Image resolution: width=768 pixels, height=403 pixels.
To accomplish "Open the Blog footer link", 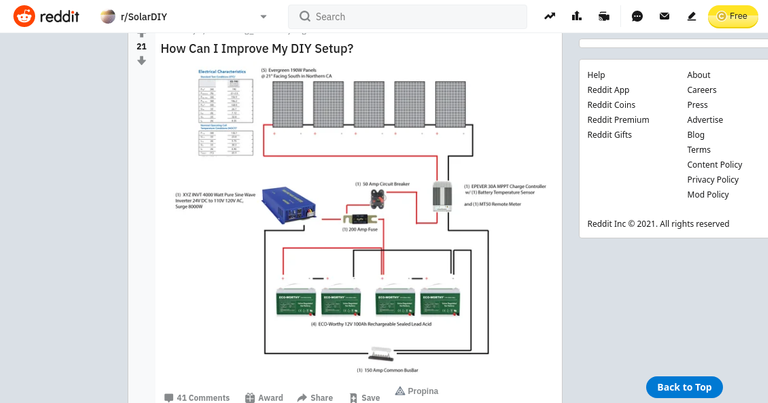I will tap(696, 135).
